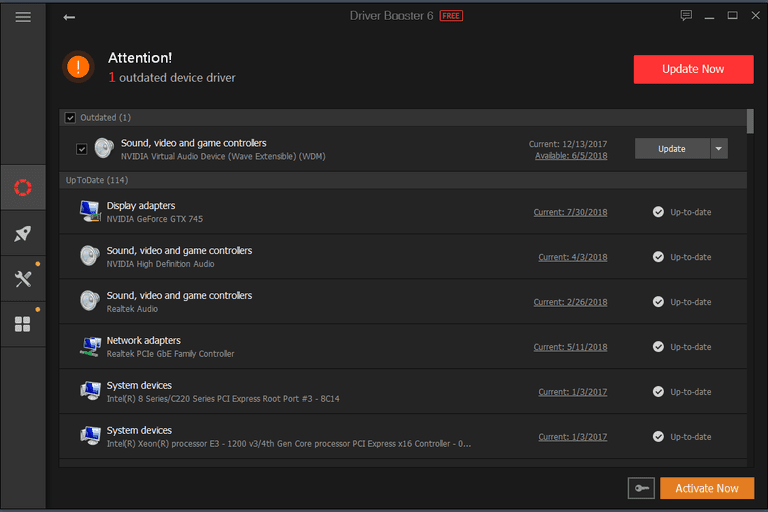
Task: Select the Realtek PCIe GbE Family Controller row
Action: 403,346
